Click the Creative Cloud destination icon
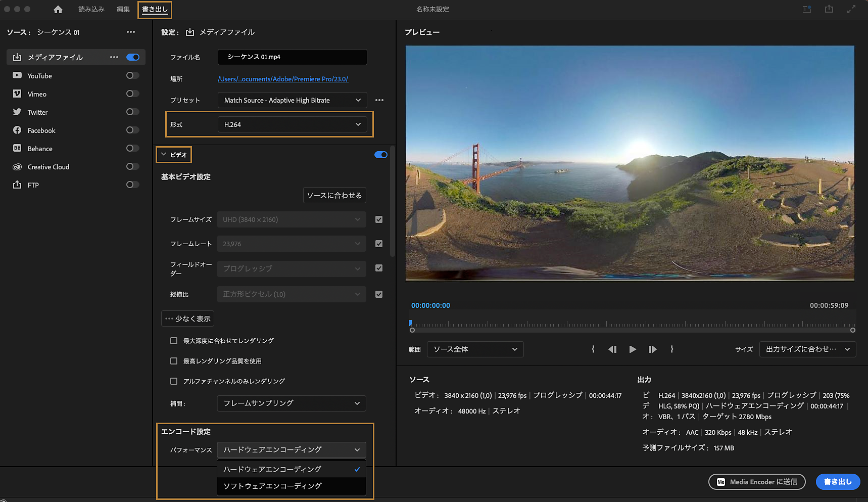The width and height of the screenshot is (868, 502). 17,166
